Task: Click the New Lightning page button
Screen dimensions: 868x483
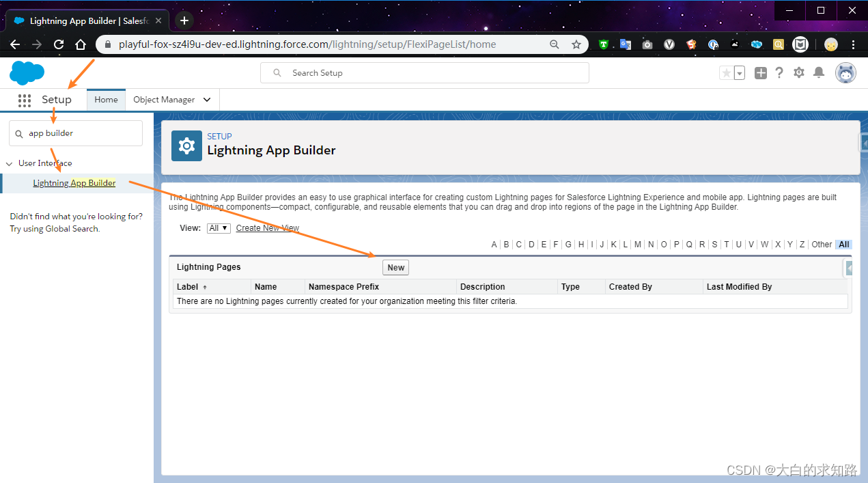Action: pyautogui.click(x=395, y=268)
